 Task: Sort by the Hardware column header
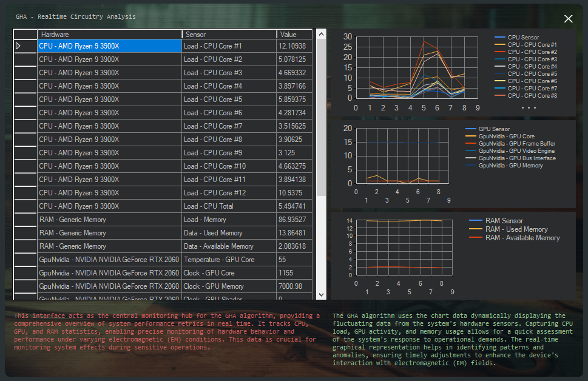(x=109, y=35)
